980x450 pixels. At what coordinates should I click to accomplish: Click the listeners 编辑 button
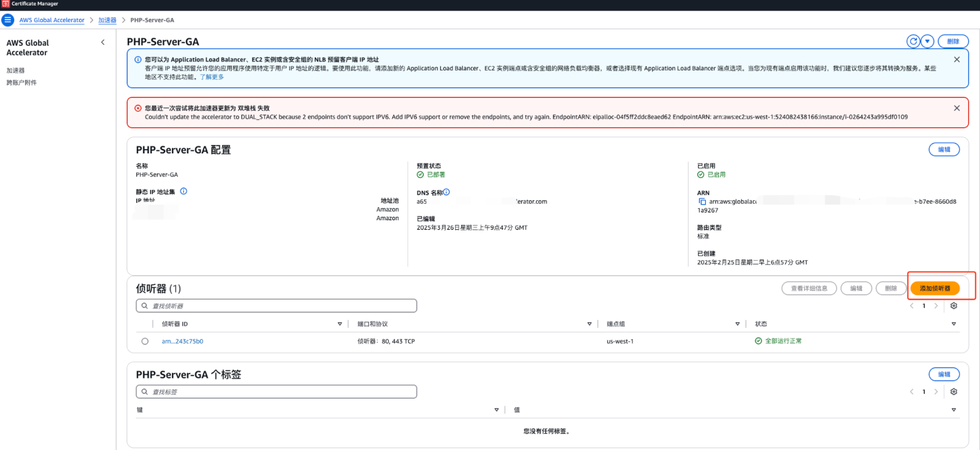click(856, 288)
